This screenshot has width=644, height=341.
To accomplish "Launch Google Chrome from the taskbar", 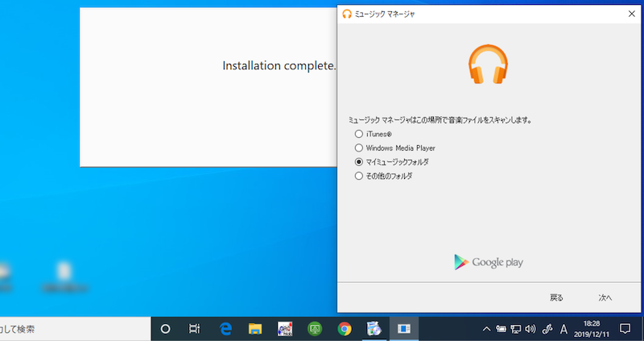I will (345, 329).
